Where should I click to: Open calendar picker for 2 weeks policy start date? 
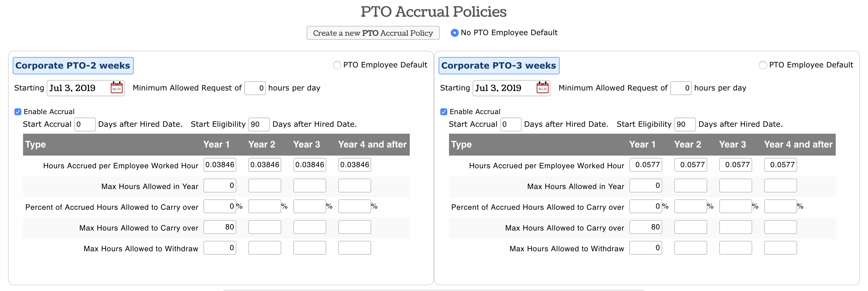[117, 88]
